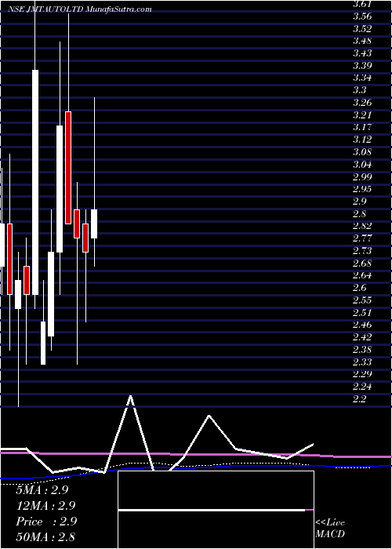Select the 2.33 price level
The image size is (392, 549).
pos(362,362)
